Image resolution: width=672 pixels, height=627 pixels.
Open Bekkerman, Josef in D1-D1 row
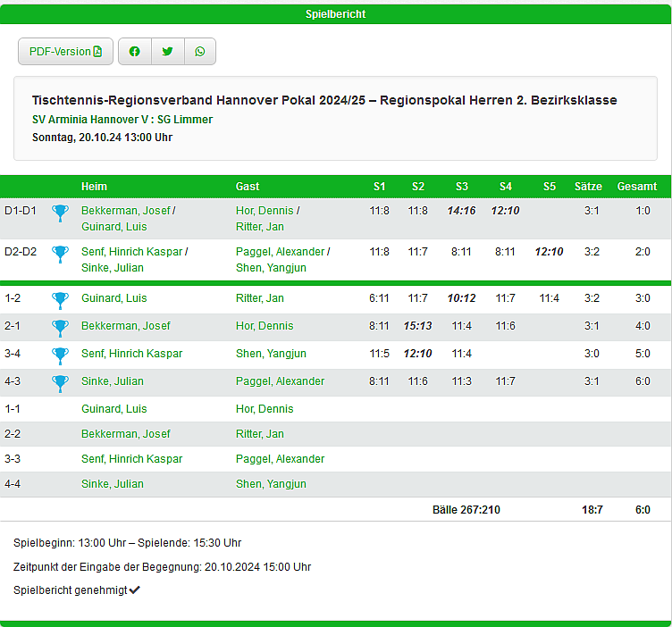point(126,211)
